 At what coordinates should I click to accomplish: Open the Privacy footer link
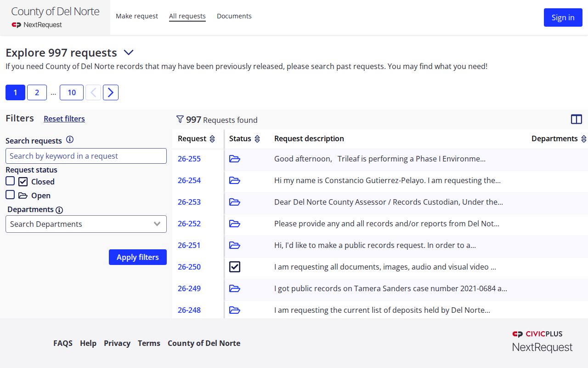(117, 343)
